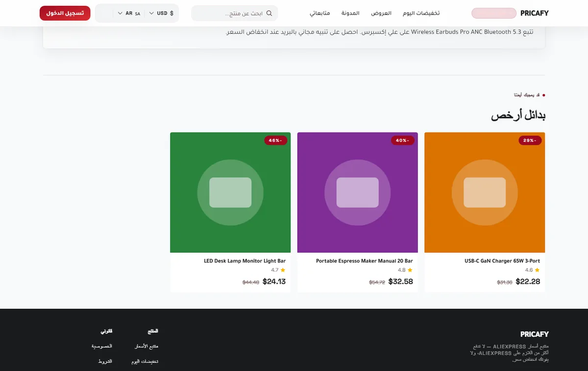Click the Portable Espresso Maker Manual 20 Bar title
588x371 pixels.
[x=365, y=261]
